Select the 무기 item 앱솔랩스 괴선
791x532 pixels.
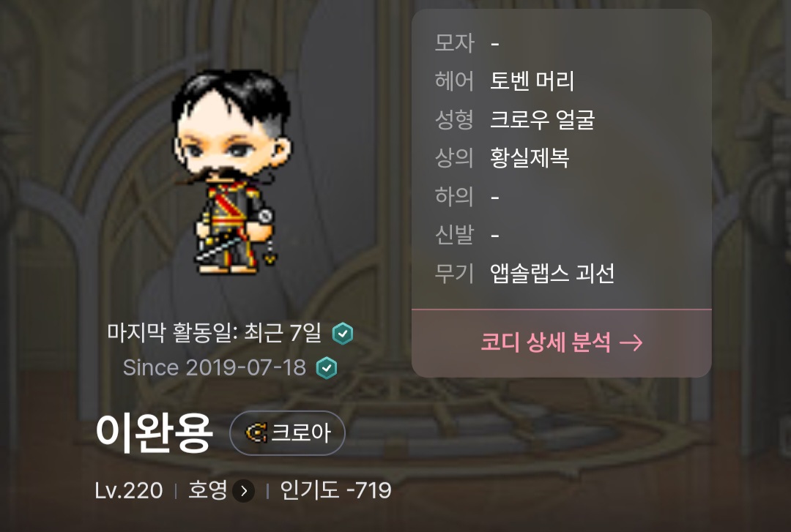click(x=552, y=273)
